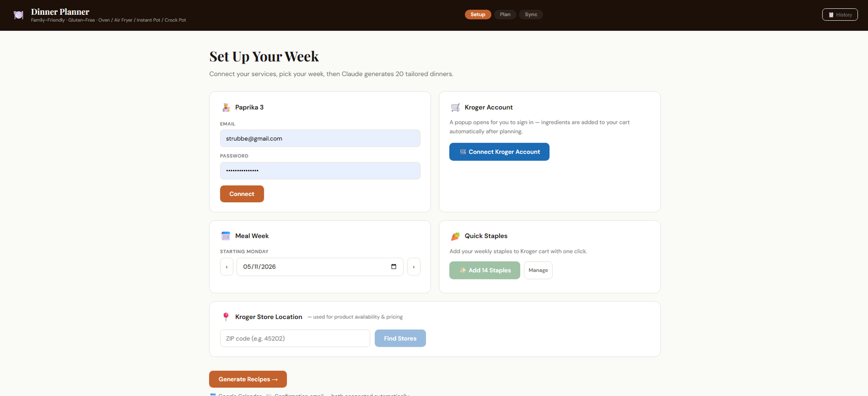The image size is (868, 396).
Task: Click the Paprika 3 card title
Action: (x=250, y=107)
